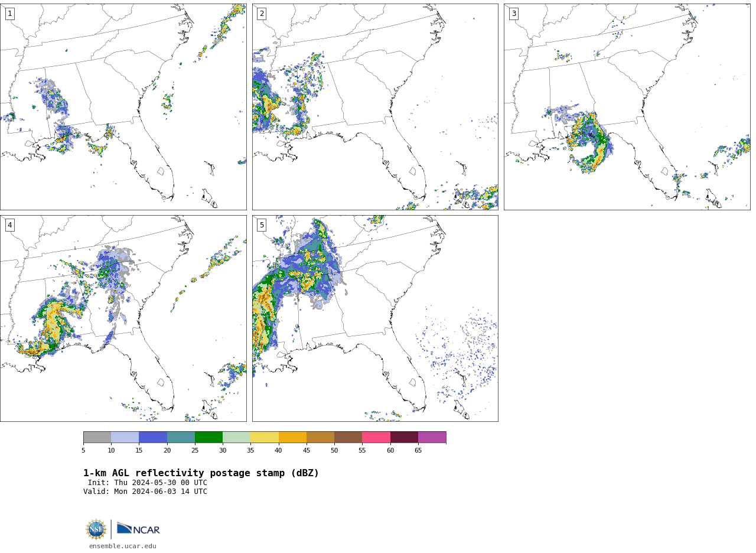
Task: Click the panel number 3 label box
Action: click(513, 14)
